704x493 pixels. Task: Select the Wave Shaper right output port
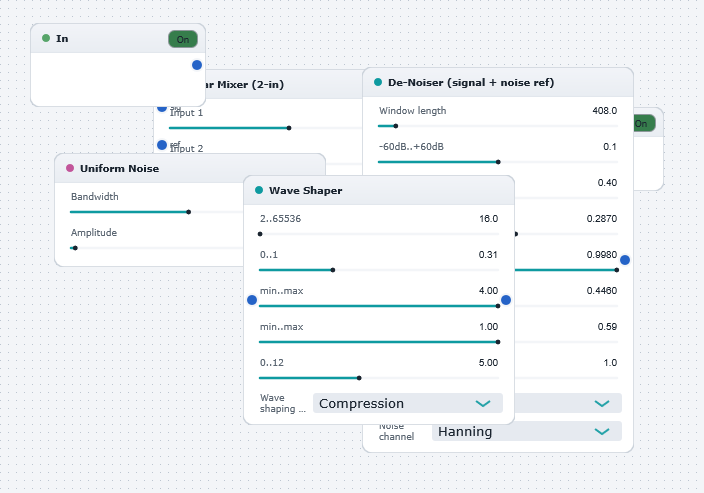coord(506,300)
